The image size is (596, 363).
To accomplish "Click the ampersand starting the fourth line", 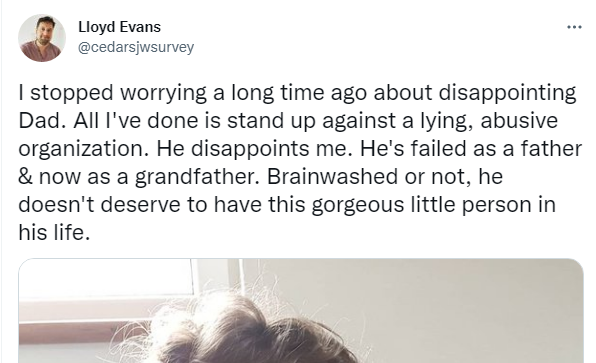I will tap(25, 177).
